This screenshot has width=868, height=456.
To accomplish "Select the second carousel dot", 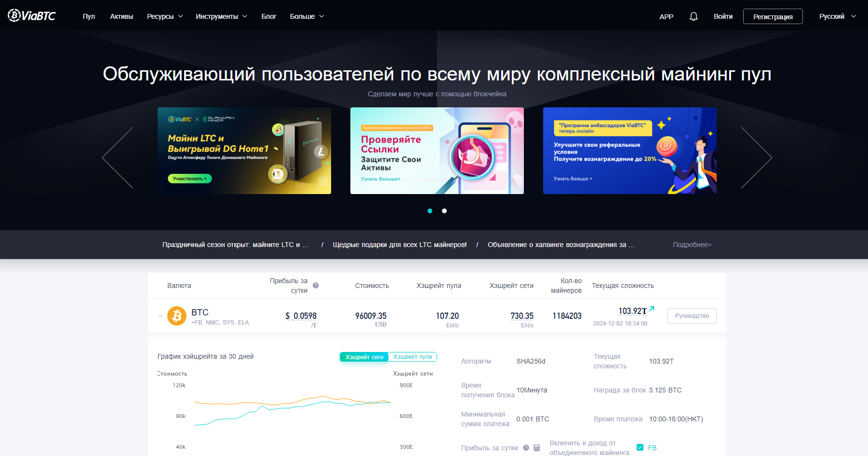I will click(x=444, y=211).
